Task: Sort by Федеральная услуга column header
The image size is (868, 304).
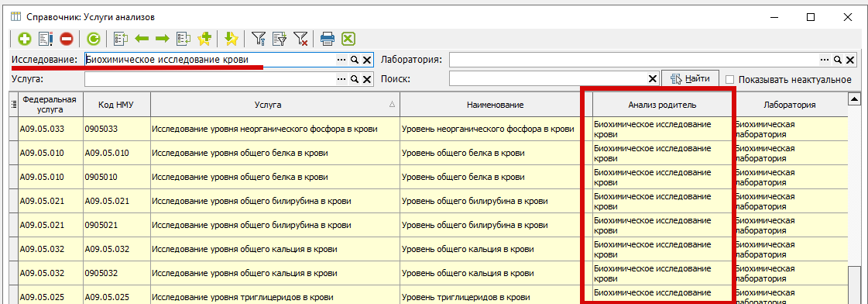Action: pyautogui.click(x=51, y=104)
